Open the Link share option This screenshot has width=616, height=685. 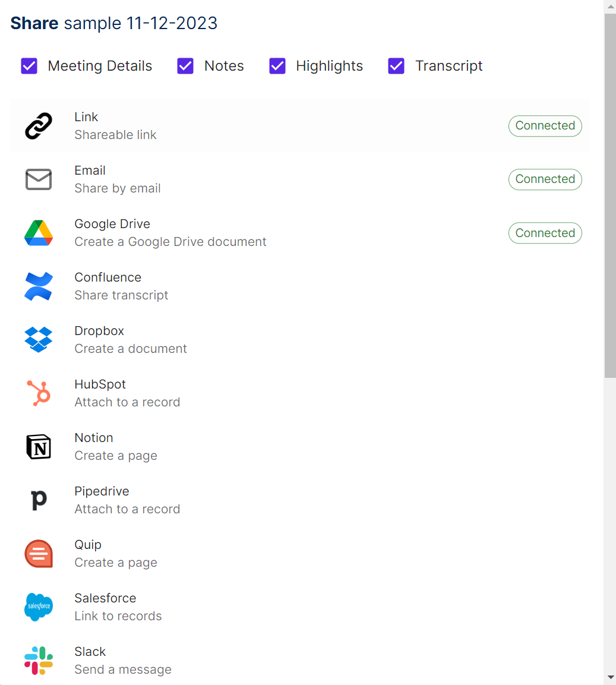(300, 126)
